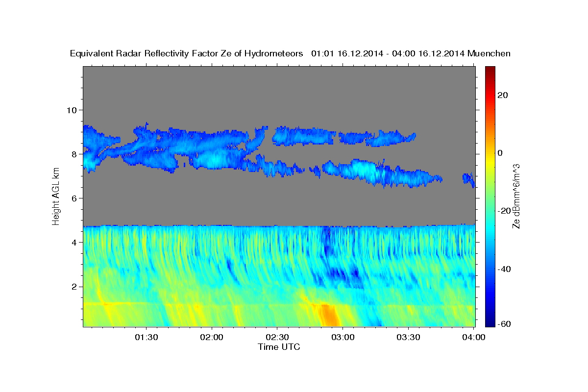The width and height of the screenshot is (588, 392).
Task: Click the '8' height tick label
Action: [x=74, y=154]
